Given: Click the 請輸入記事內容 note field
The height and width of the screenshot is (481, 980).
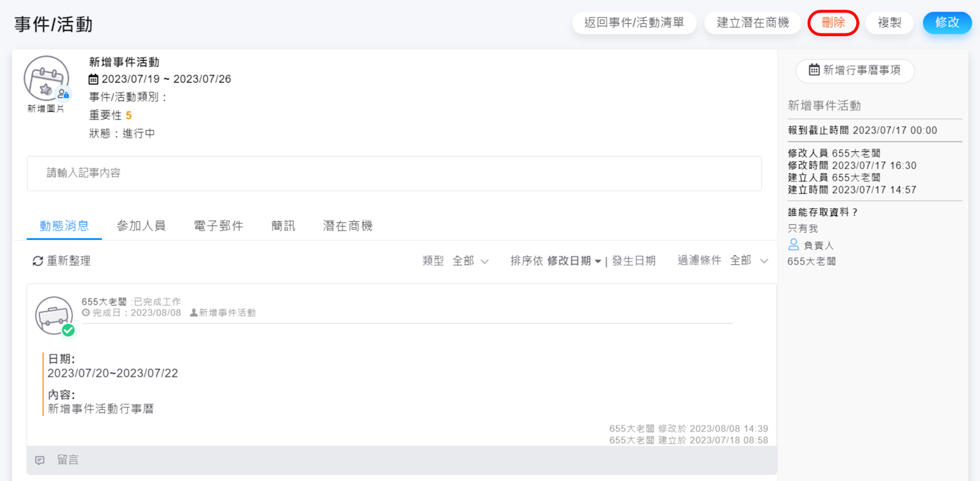Looking at the screenshot, I should tap(394, 173).
